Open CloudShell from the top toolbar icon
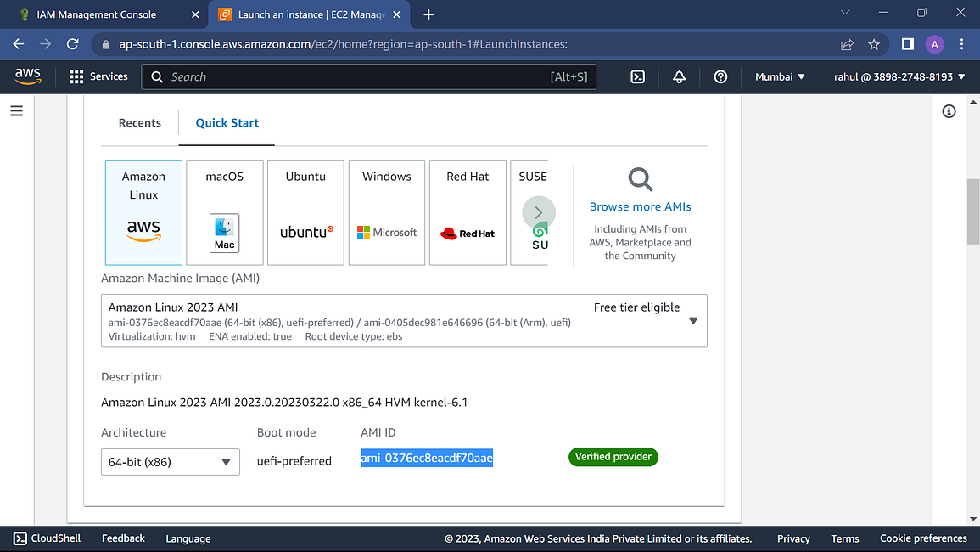The image size is (980, 552). 637,77
